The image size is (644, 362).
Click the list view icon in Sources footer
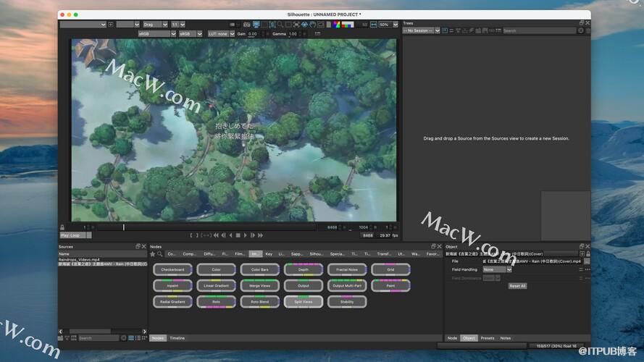tap(131, 338)
